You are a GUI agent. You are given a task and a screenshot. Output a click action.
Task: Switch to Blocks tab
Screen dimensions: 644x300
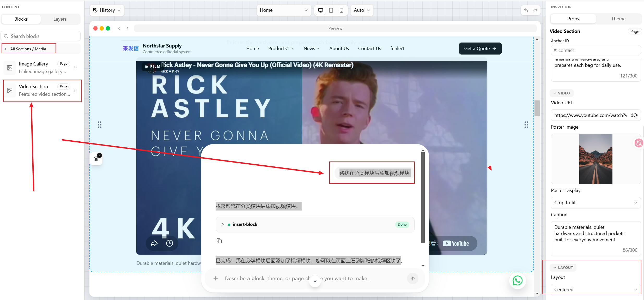pyautogui.click(x=21, y=19)
